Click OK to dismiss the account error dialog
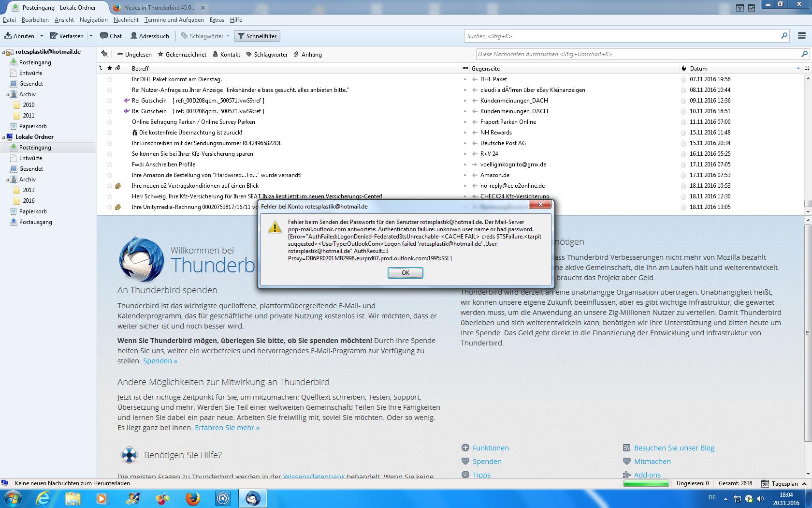The image size is (812, 508). coord(405,272)
